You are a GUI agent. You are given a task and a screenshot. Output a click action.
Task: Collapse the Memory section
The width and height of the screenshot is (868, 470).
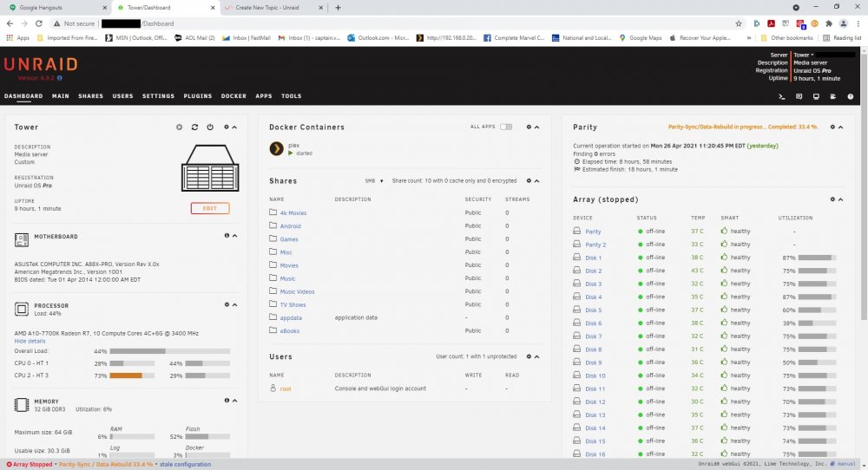234,401
